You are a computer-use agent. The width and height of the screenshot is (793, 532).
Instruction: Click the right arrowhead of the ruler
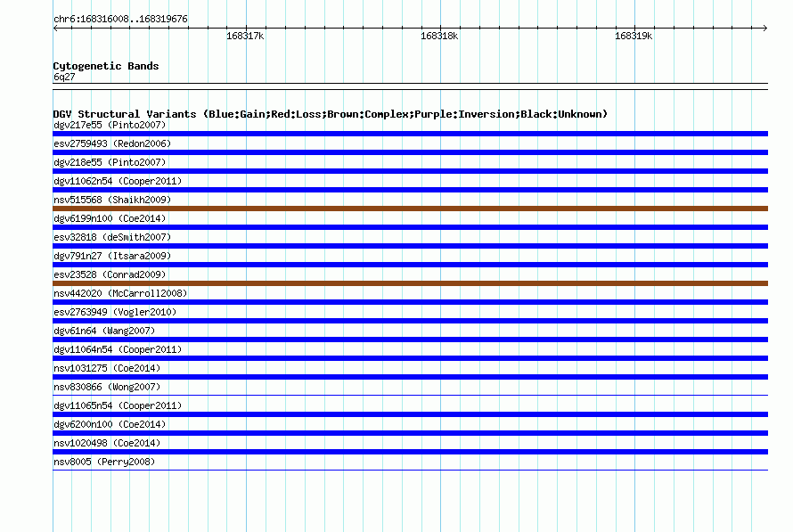765,29
